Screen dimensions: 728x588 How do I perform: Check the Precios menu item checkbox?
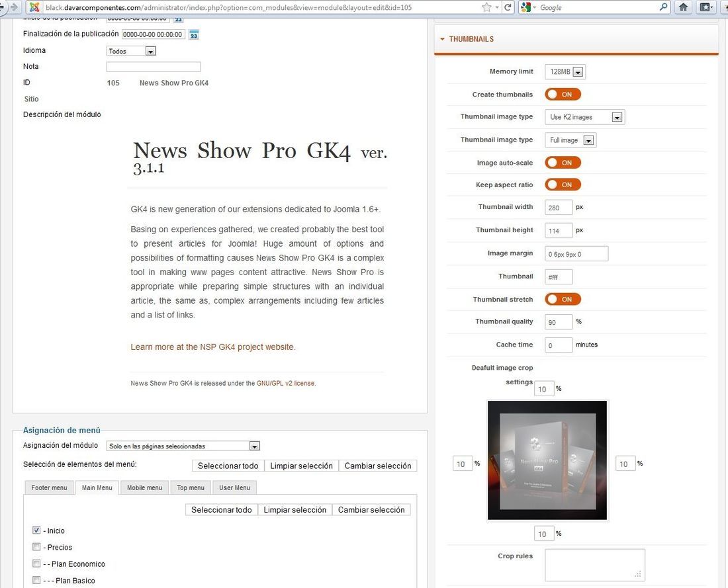(36, 547)
